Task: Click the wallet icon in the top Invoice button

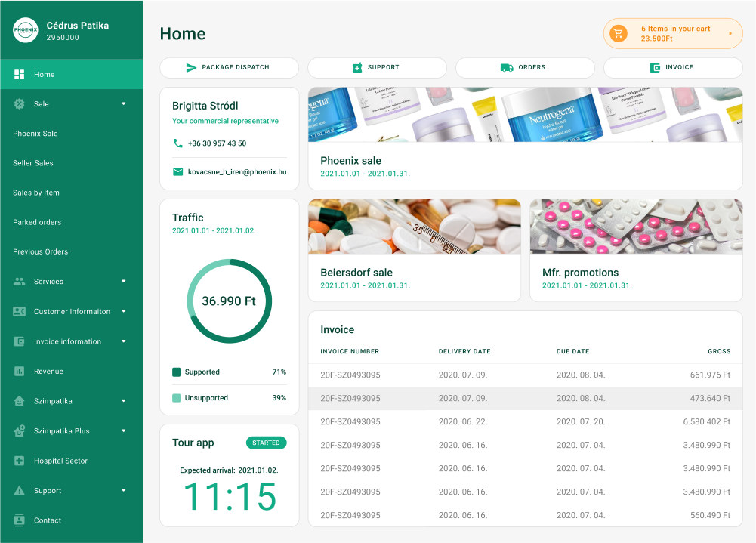Action: tap(655, 67)
